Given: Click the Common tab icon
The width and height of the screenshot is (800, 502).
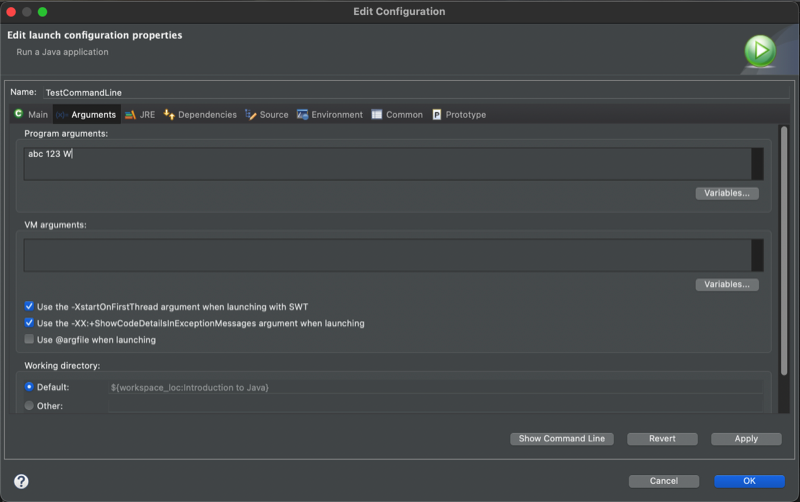Looking at the screenshot, I should click(x=377, y=114).
